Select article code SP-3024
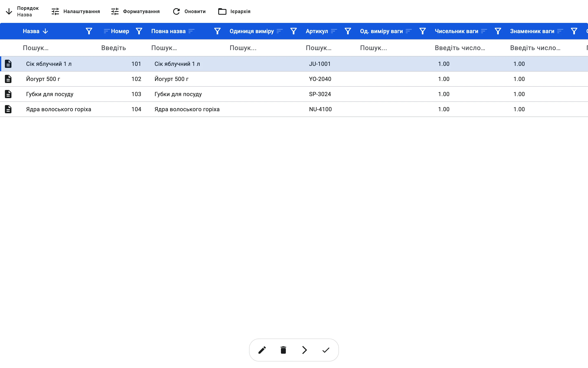Screen dimensions: 588x368 coord(320,94)
